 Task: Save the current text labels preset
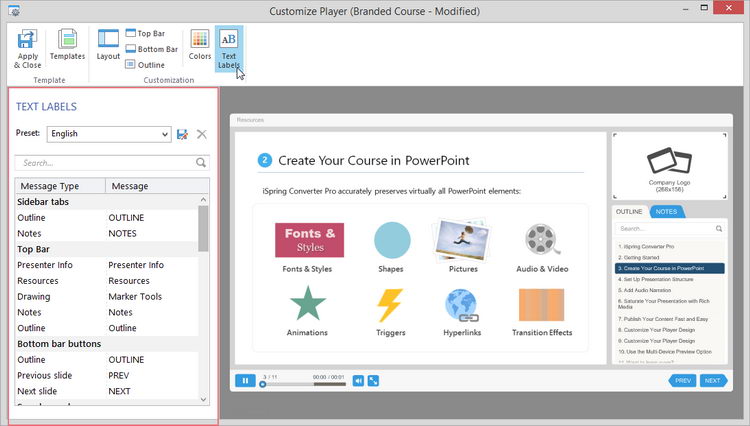[x=182, y=134]
